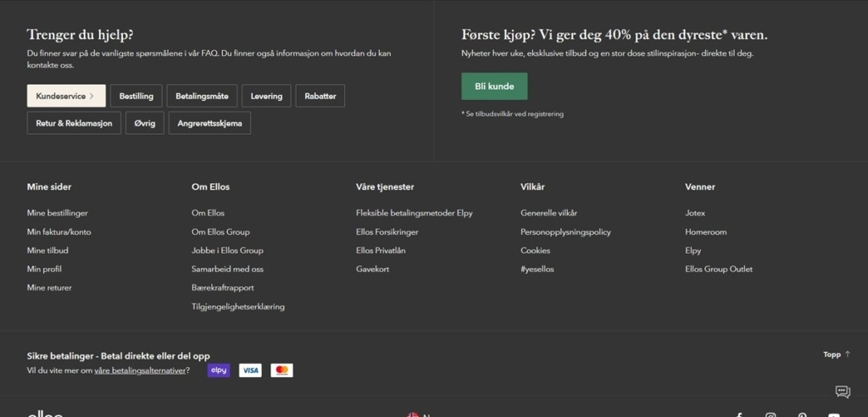Image resolution: width=868 pixels, height=417 pixels.
Task: Click the VISA payment logo
Action: pos(250,370)
